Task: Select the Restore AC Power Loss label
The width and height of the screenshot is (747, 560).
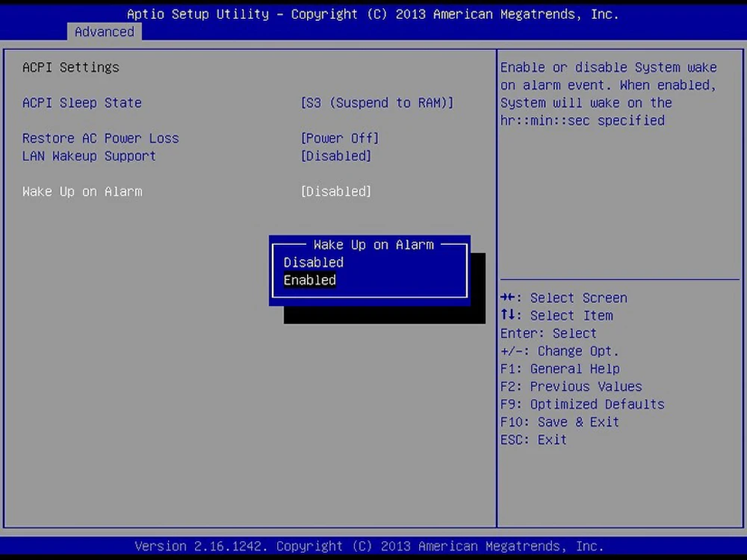Action: click(101, 138)
